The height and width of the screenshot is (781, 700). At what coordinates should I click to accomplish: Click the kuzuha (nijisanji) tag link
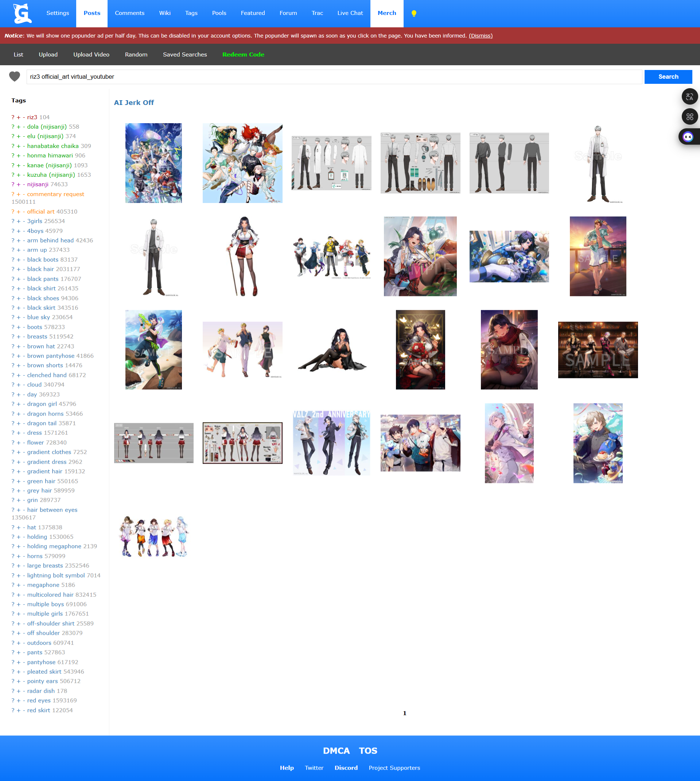[51, 175]
